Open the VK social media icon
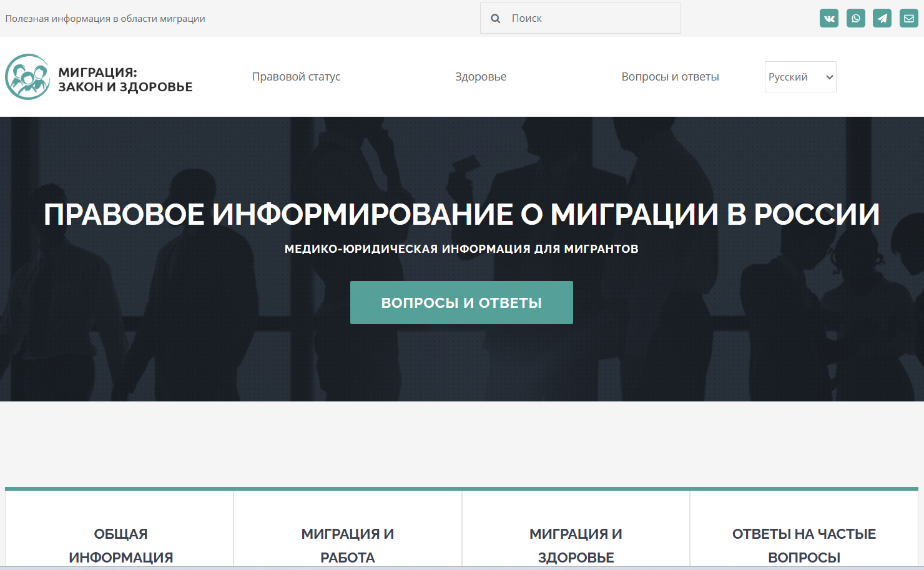Screen dimensions: 924x570 [x=829, y=18]
